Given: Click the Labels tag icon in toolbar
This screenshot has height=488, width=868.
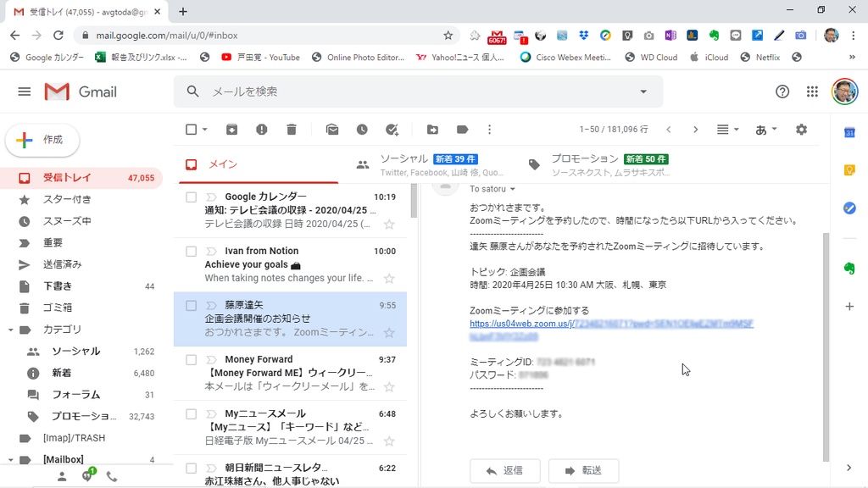Looking at the screenshot, I should click(462, 130).
